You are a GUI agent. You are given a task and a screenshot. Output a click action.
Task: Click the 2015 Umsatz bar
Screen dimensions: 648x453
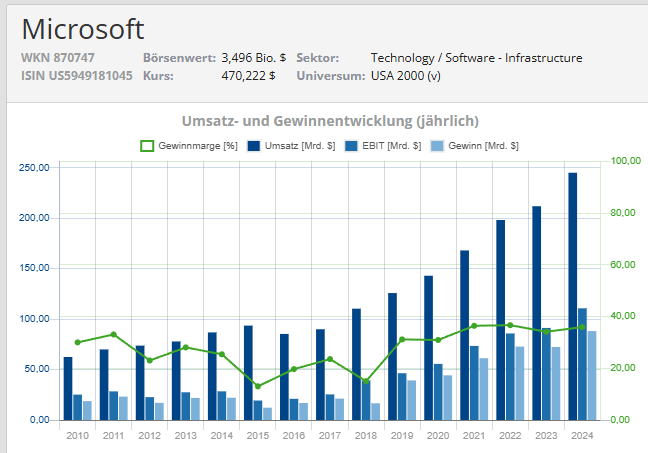point(248,373)
